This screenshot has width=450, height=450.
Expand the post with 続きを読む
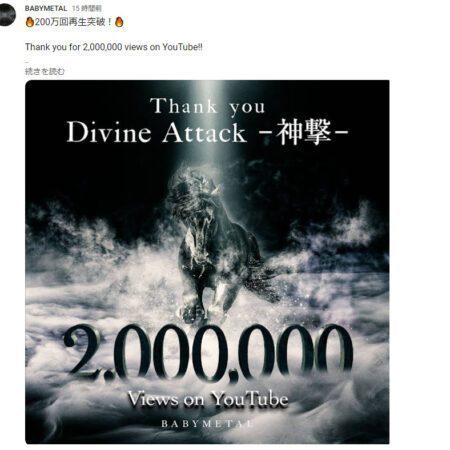click(45, 71)
